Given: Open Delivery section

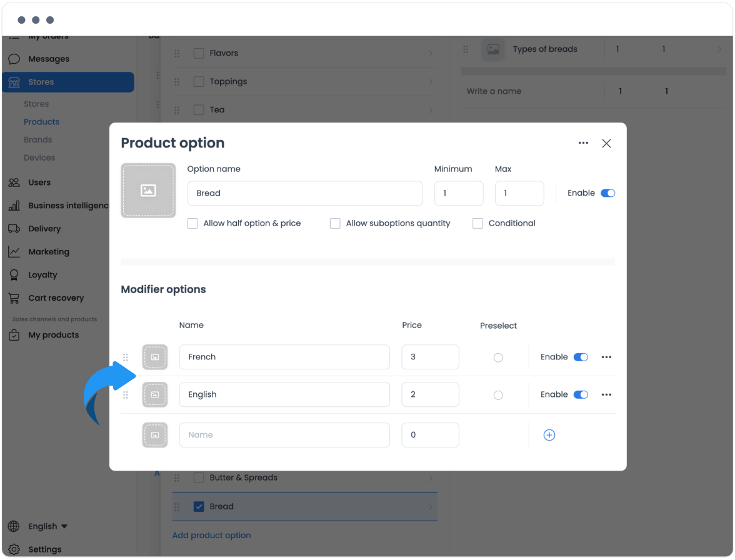Looking at the screenshot, I should pos(44,229).
